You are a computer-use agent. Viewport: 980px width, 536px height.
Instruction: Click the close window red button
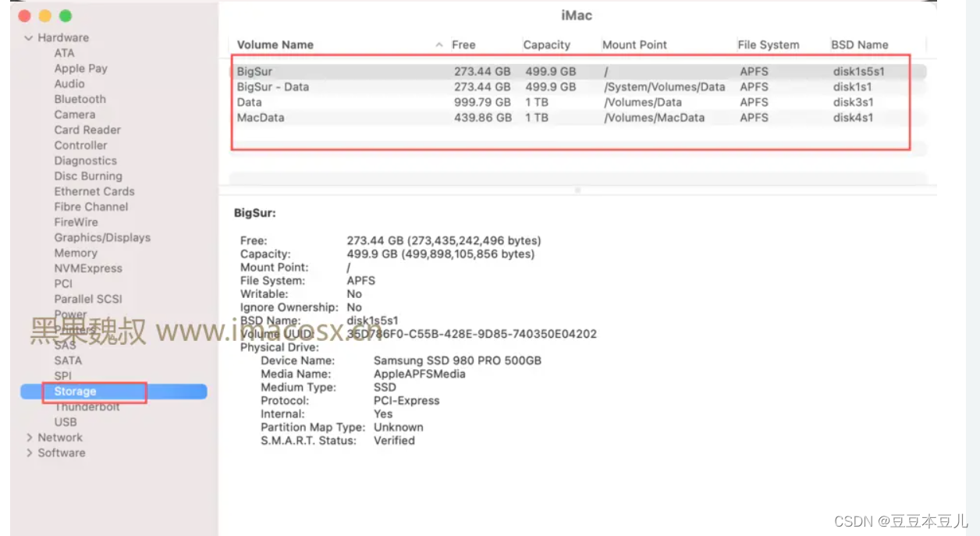[23, 16]
